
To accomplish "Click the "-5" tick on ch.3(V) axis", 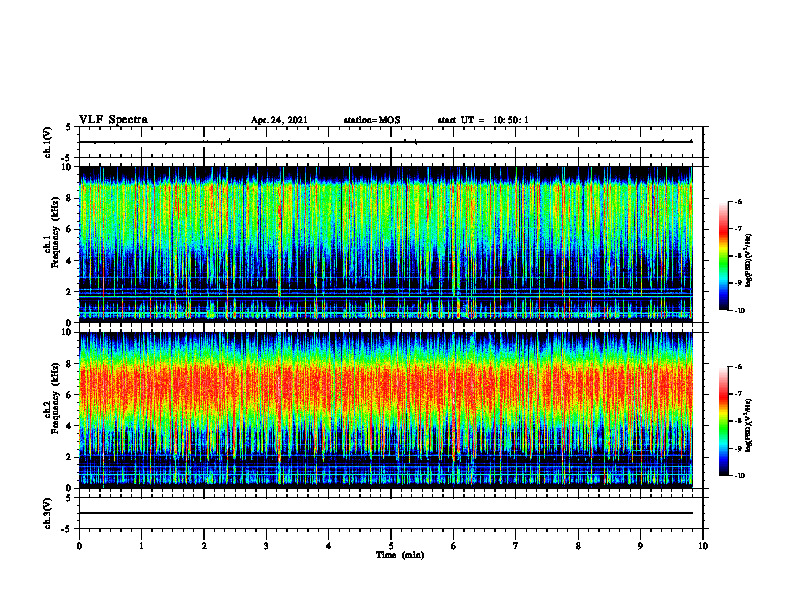I will pos(67,529).
